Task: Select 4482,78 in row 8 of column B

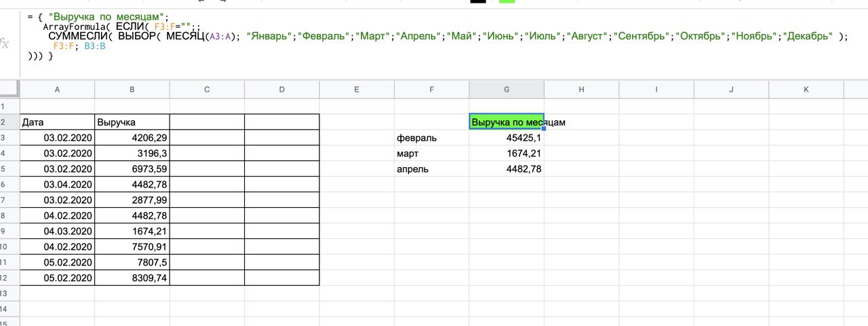Action: point(132,216)
